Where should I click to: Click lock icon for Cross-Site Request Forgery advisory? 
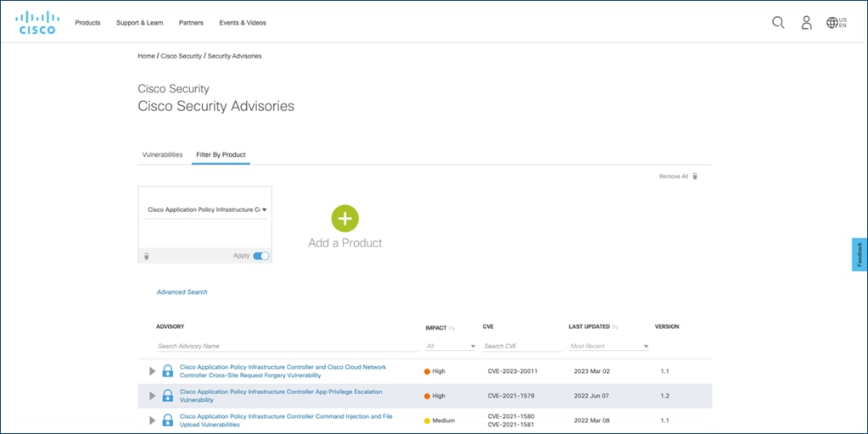tap(168, 371)
